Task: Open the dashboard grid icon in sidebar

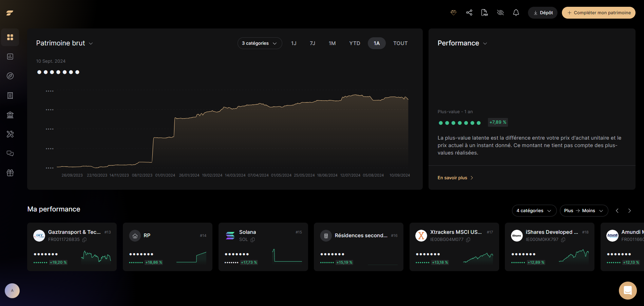Action: [10, 37]
